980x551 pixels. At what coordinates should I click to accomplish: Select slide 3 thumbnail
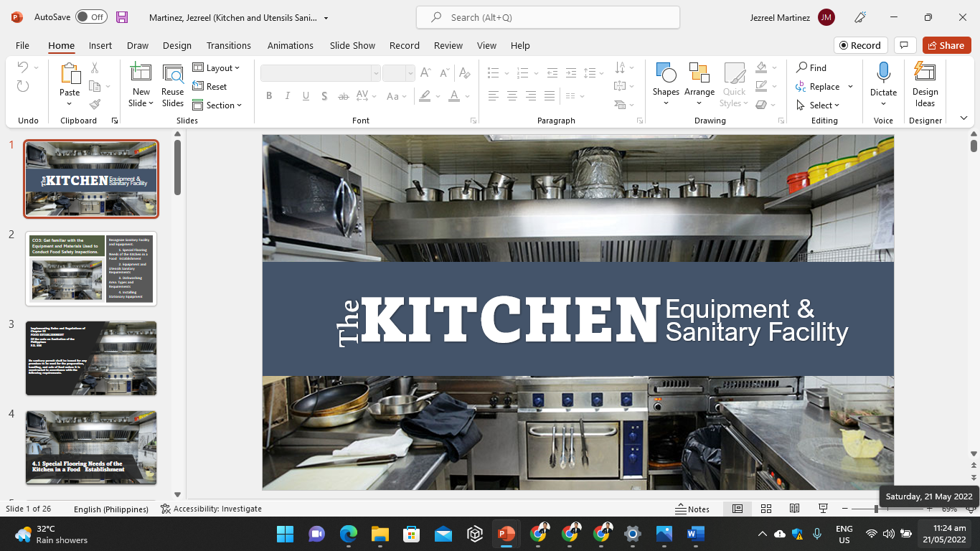pyautogui.click(x=91, y=358)
